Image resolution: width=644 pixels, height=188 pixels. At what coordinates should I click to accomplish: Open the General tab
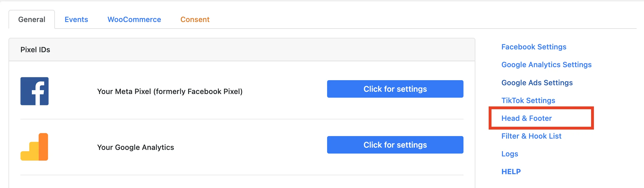coord(32,19)
